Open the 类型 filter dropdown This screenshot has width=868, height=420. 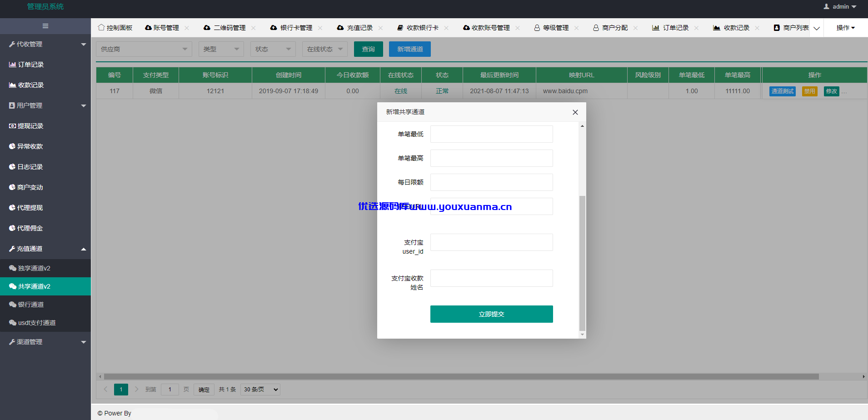coord(221,49)
